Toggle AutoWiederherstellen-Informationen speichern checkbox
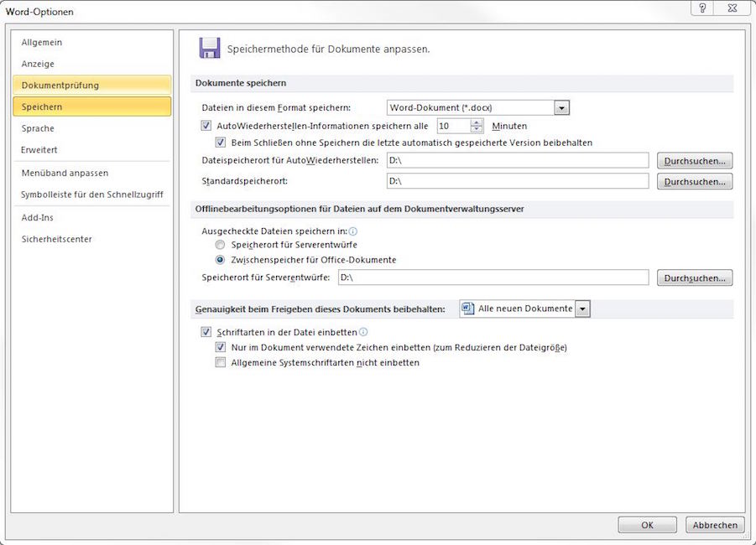 [206, 126]
